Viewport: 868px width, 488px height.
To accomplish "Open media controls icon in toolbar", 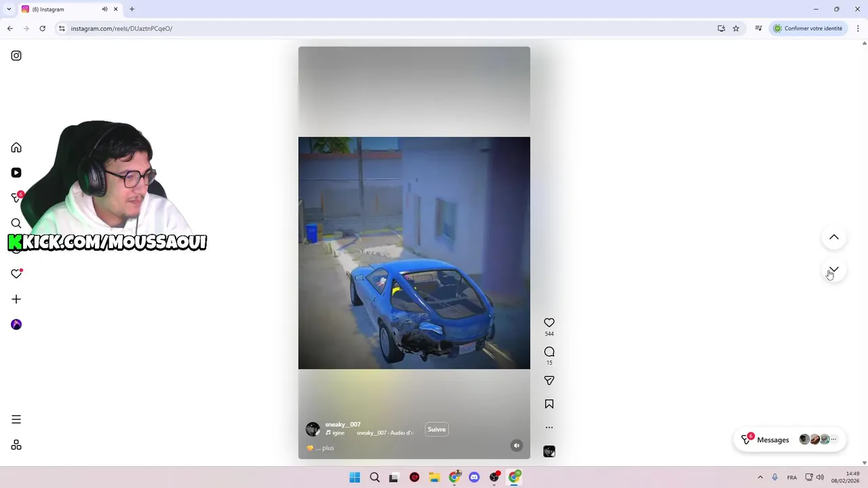I will pyautogui.click(x=759, y=28).
